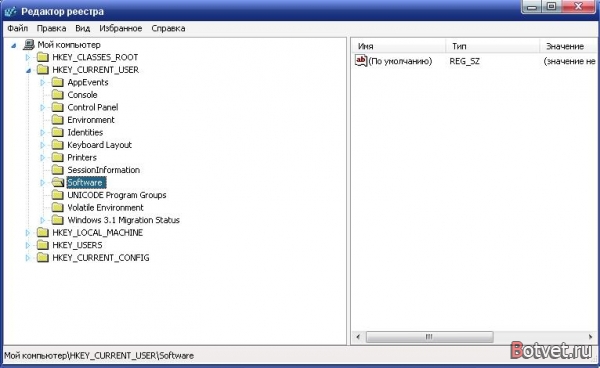
Task: Select the highlighted Software key label
Action: click(86, 182)
